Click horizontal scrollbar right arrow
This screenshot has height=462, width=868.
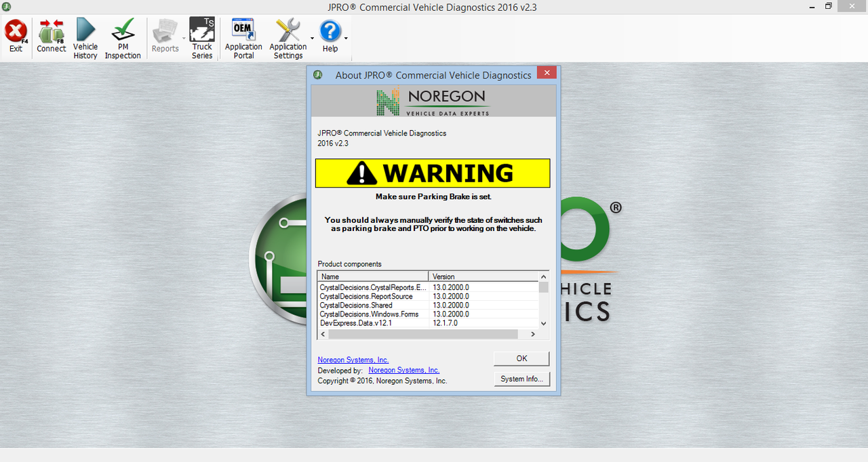click(533, 334)
